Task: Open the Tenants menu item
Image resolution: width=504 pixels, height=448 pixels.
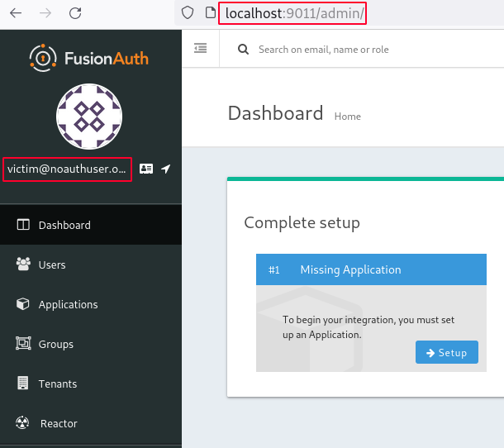Action: 91,384
